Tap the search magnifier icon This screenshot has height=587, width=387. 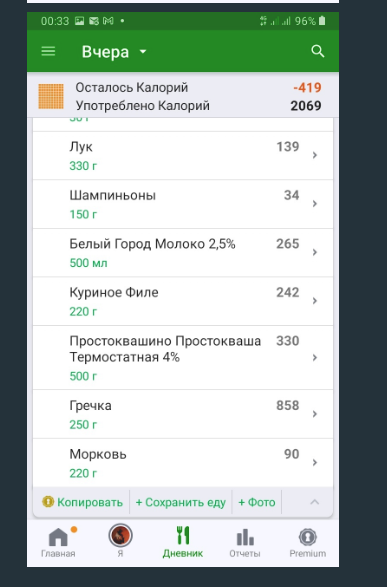point(317,51)
